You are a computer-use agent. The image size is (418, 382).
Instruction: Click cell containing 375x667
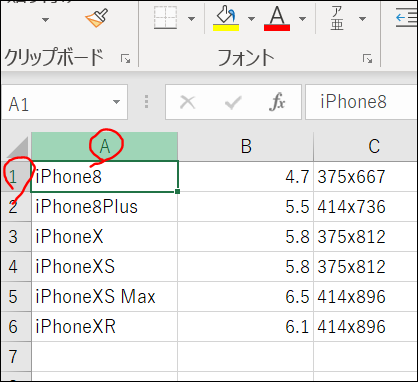pos(366,177)
